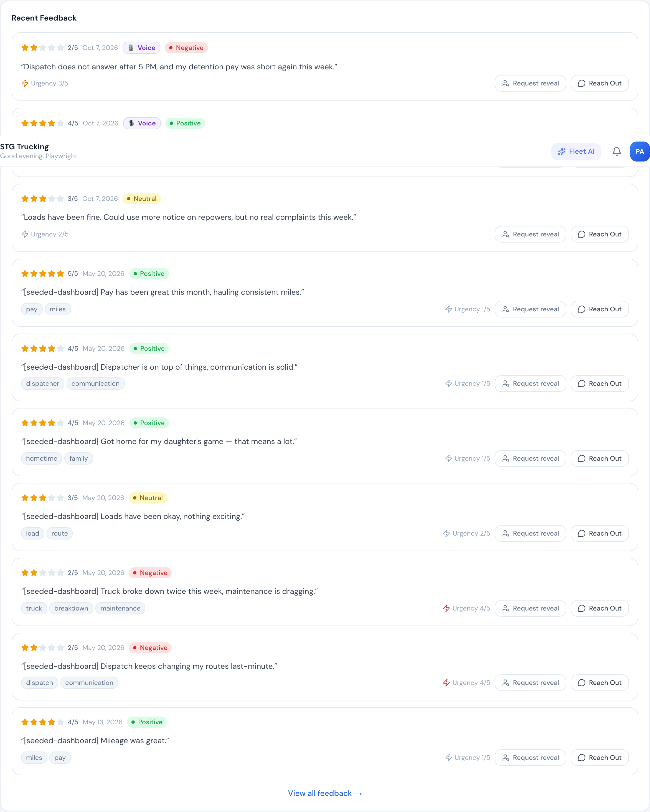Reach Out on routes changing last-minute feedback
The image size is (650, 812).
click(x=600, y=683)
